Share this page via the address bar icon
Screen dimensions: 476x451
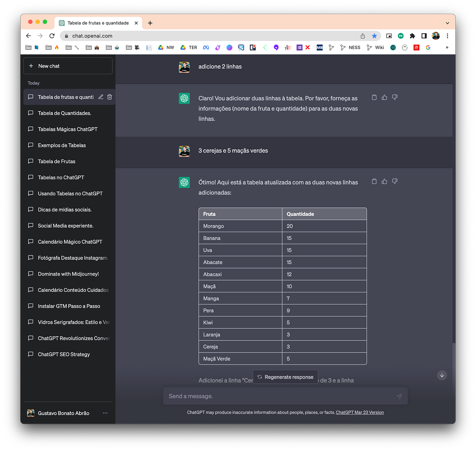(363, 36)
